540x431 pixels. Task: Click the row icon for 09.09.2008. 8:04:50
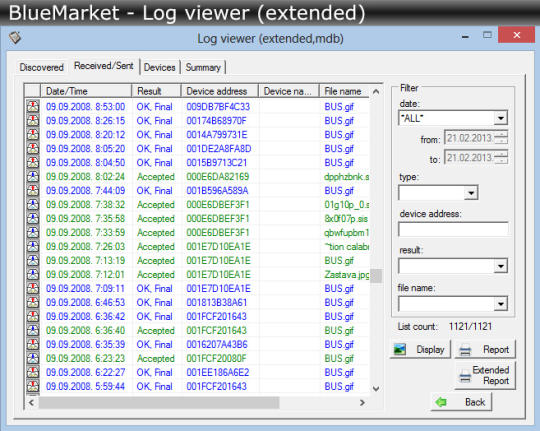click(x=33, y=162)
